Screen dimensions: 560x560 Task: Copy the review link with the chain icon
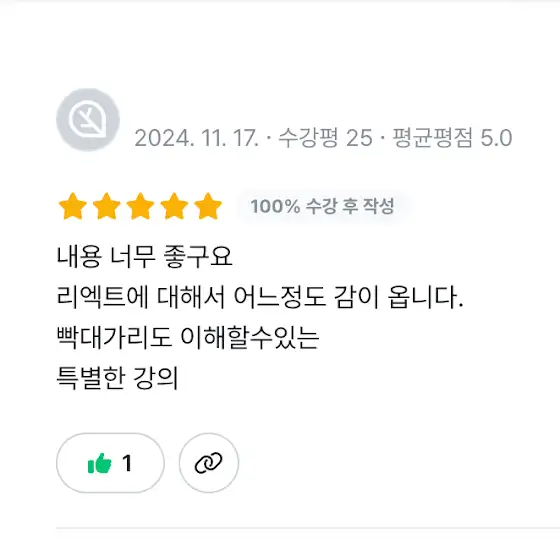click(209, 463)
